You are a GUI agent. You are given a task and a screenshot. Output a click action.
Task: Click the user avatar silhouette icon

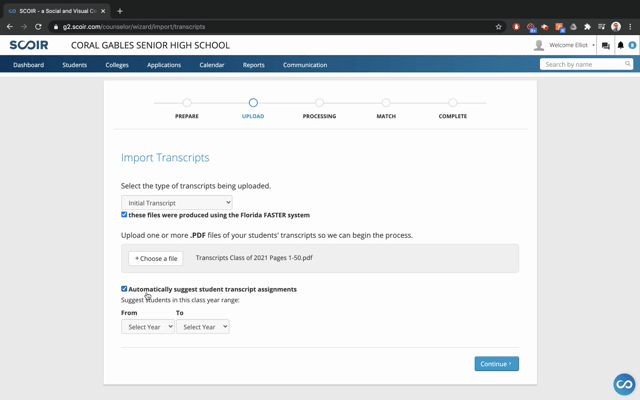pyautogui.click(x=539, y=45)
